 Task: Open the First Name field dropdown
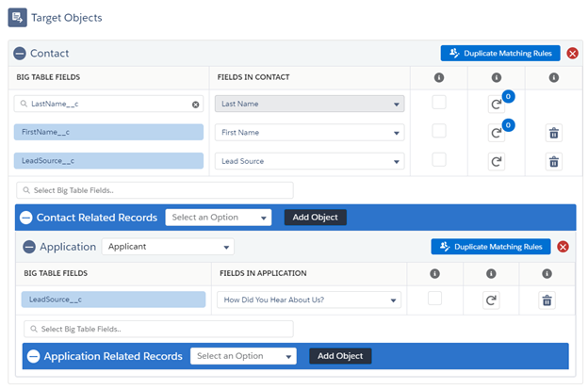point(309,133)
